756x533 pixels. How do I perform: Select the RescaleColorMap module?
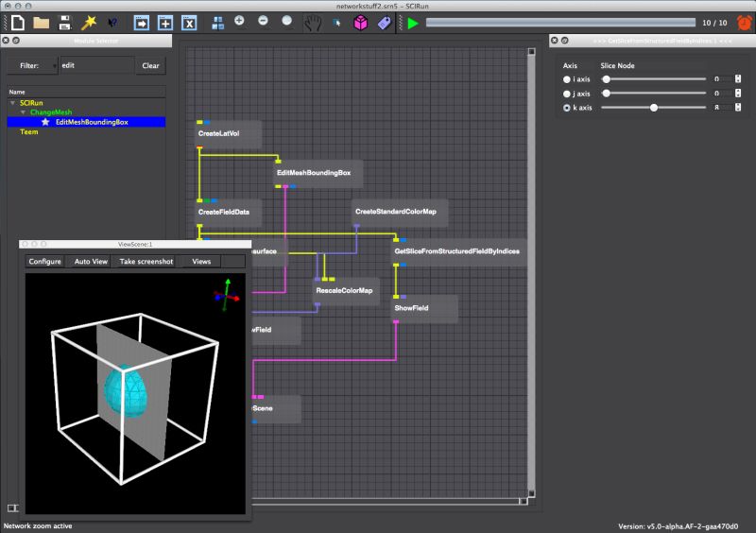click(346, 291)
